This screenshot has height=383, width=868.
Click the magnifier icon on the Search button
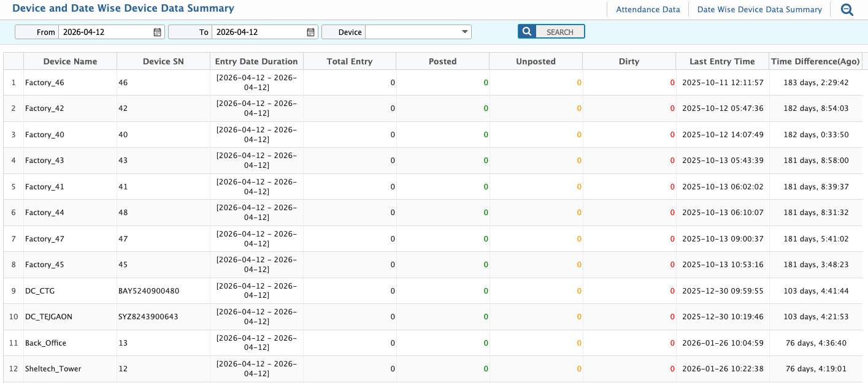click(x=527, y=32)
